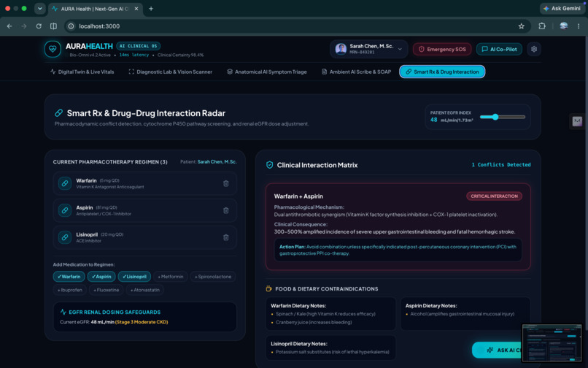Click 'Stage 3 Moderate CKD' text

142,322
